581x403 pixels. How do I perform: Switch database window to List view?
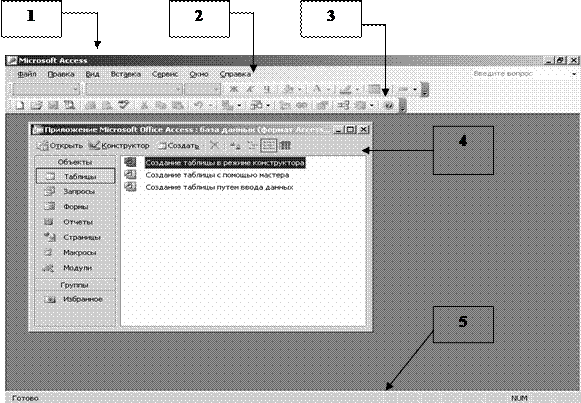click(x=268, y=146)
